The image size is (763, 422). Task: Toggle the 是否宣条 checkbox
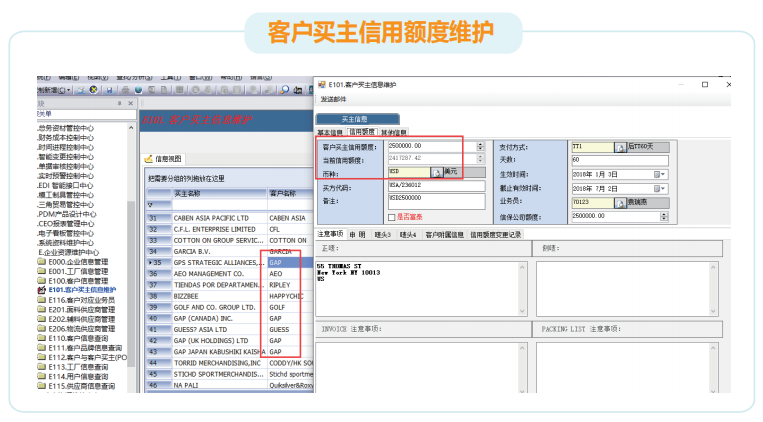click(x=391, y=217)
